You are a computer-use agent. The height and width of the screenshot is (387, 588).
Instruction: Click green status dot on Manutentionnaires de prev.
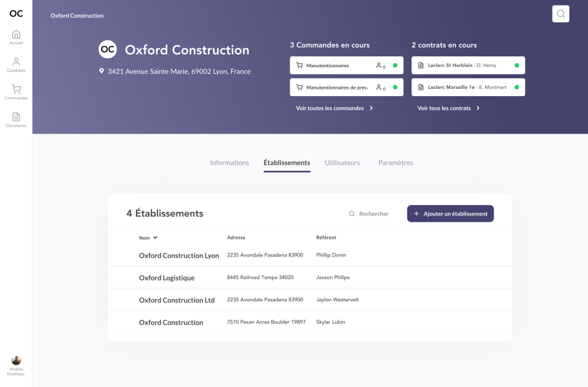[395, 88]
